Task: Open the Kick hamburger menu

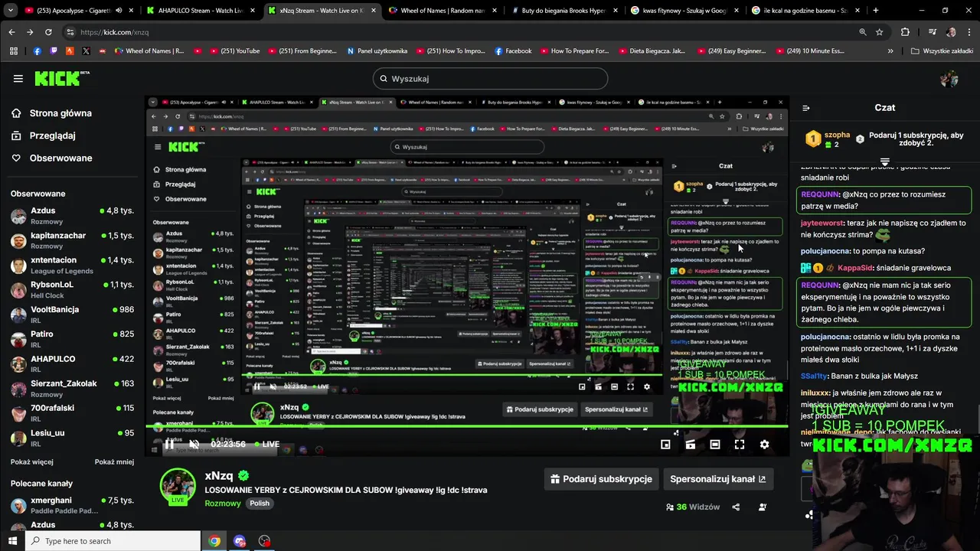Action: [x=18, y=79]
